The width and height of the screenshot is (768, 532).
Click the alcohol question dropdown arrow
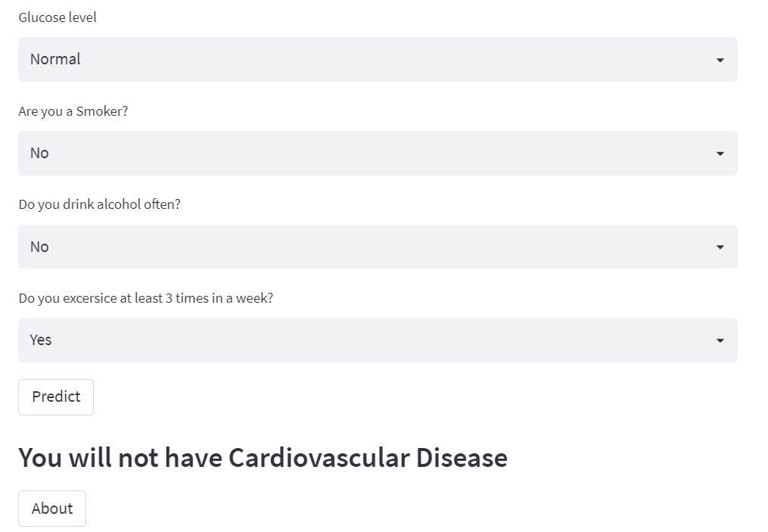tap(720, 247)
